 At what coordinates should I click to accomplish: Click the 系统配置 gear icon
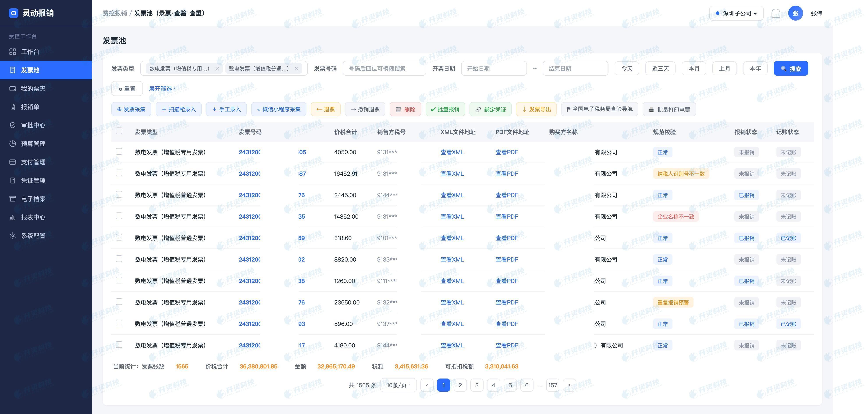coord(13,236)
